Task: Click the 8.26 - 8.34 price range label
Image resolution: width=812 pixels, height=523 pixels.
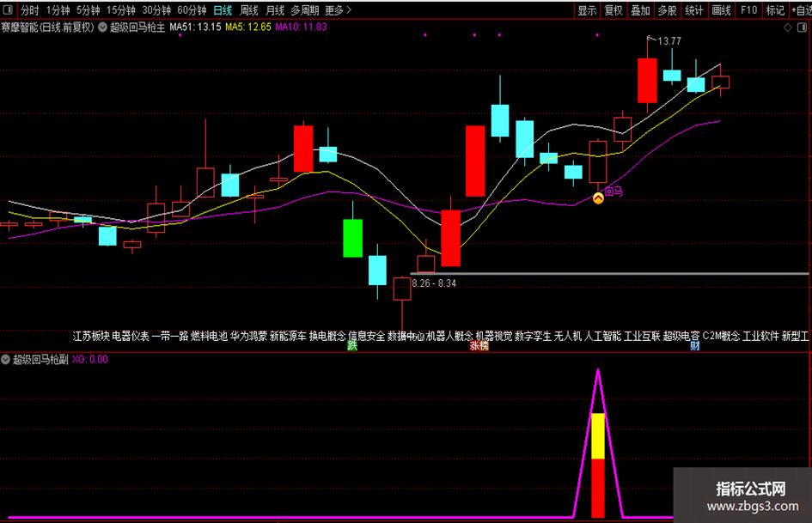Action: tap(434, 283)
